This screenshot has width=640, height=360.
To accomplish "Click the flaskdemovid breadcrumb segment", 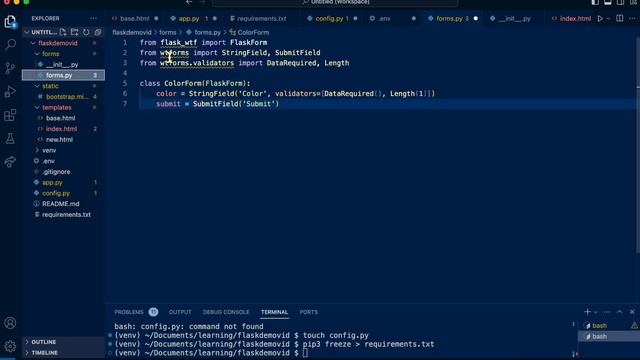I will (x=131, y=32).
